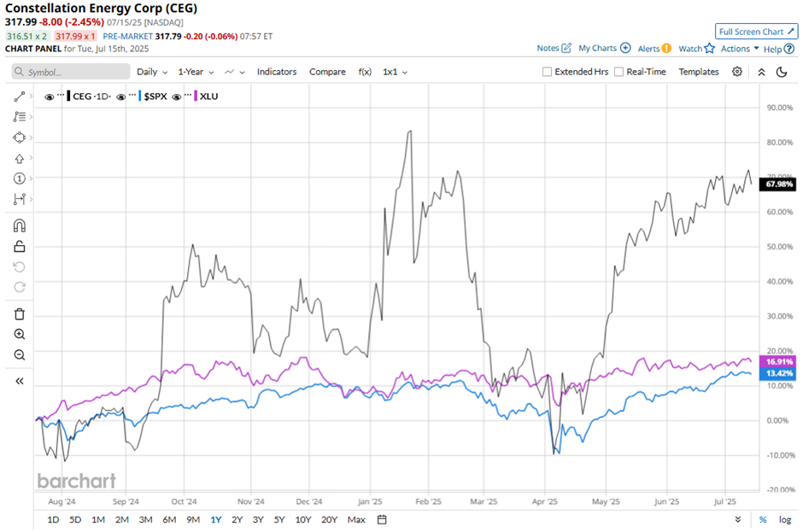Viewport: 803px width, 532px height.
Task: Enable the Extended Hrs checkbox
Action: click(x=547, y=72)
